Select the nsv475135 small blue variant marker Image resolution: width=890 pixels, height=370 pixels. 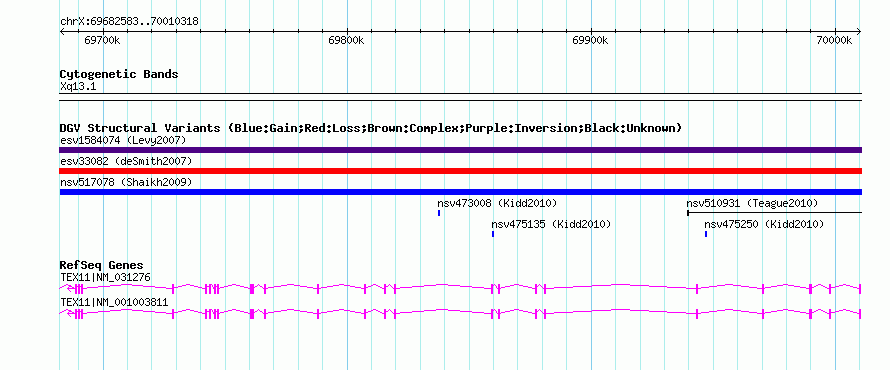pos(493,234)
